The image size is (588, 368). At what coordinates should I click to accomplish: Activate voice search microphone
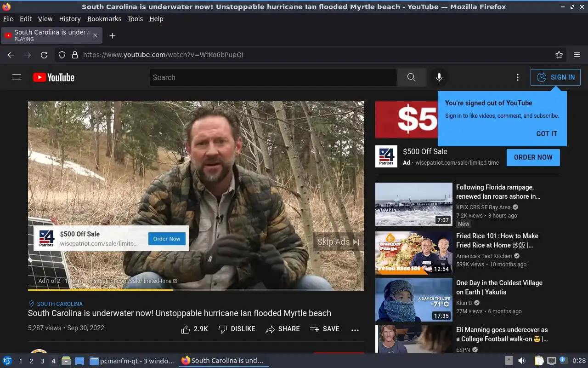pyautogui.click(x=439, y=77)
